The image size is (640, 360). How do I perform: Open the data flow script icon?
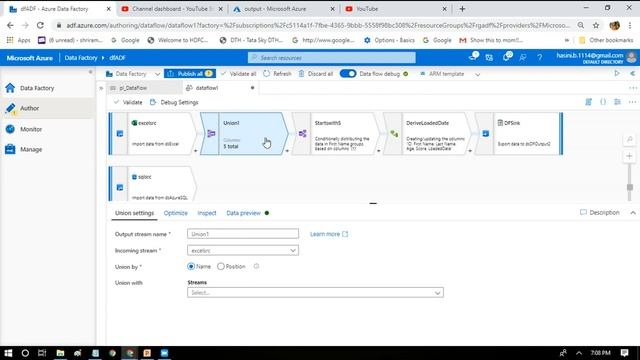click(588, 102)
